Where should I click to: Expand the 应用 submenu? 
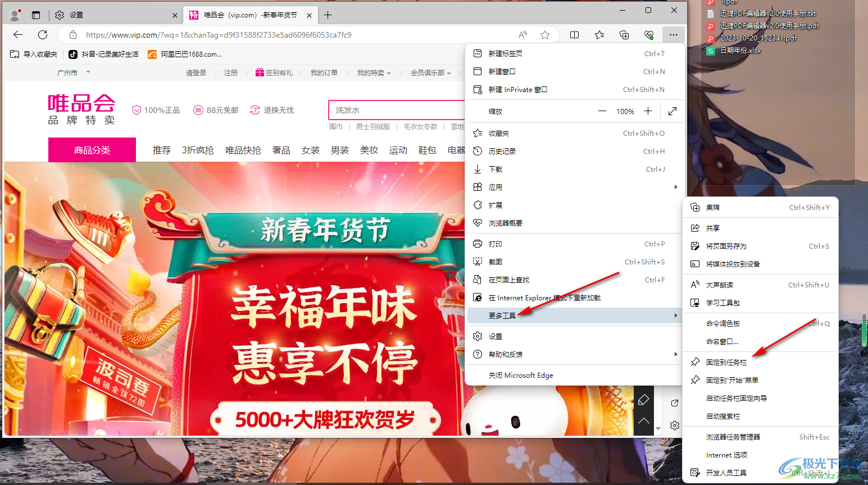[575, 187]
